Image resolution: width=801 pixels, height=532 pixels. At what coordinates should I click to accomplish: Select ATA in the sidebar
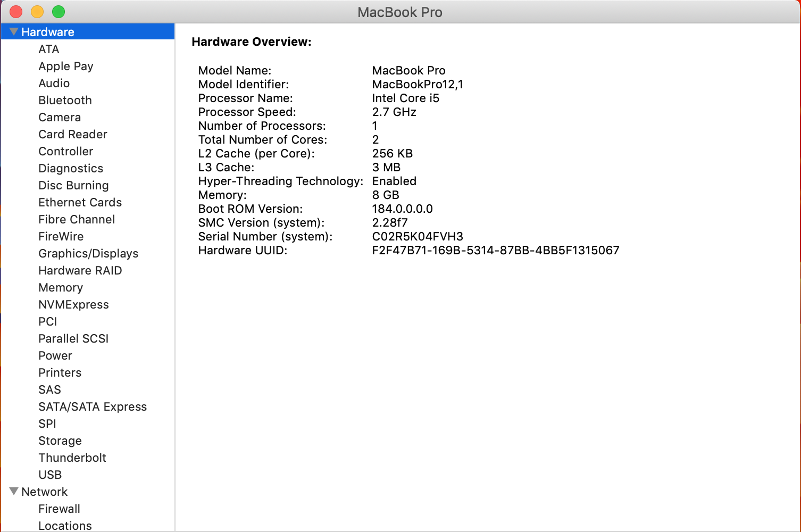tap(49, 49)
